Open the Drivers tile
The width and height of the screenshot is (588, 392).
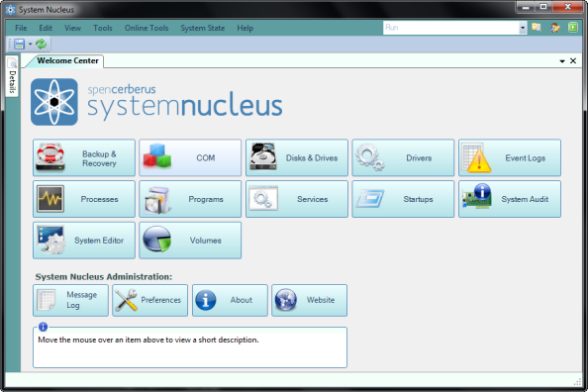403,158
